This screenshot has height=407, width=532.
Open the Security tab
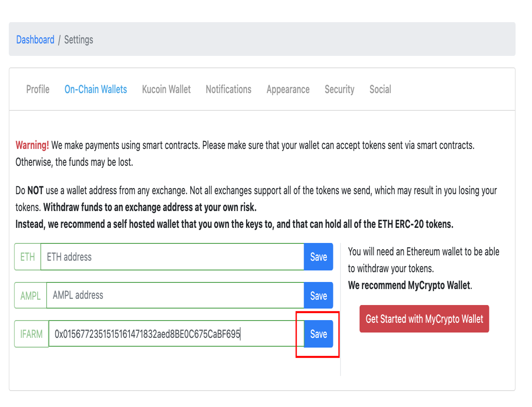point(339,89)
